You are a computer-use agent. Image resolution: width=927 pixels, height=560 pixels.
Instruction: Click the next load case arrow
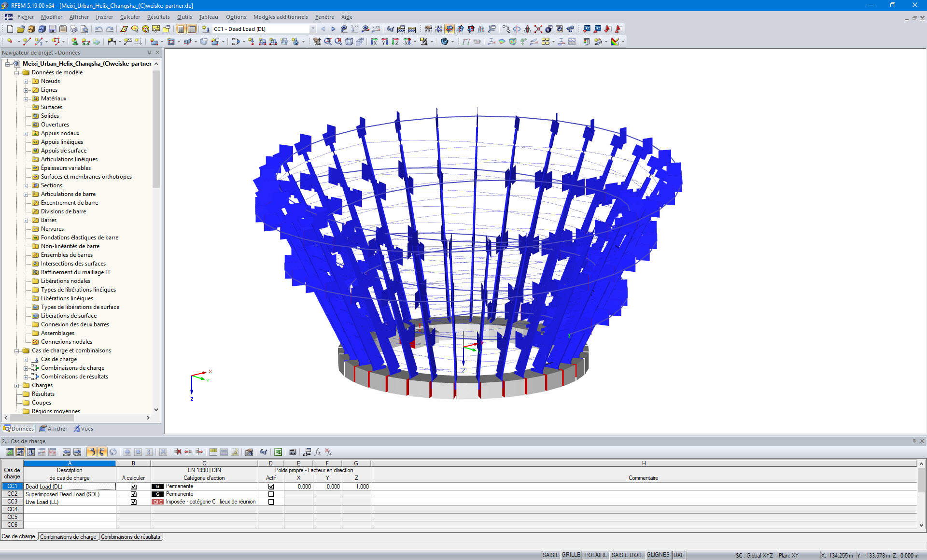click(333, 29)
